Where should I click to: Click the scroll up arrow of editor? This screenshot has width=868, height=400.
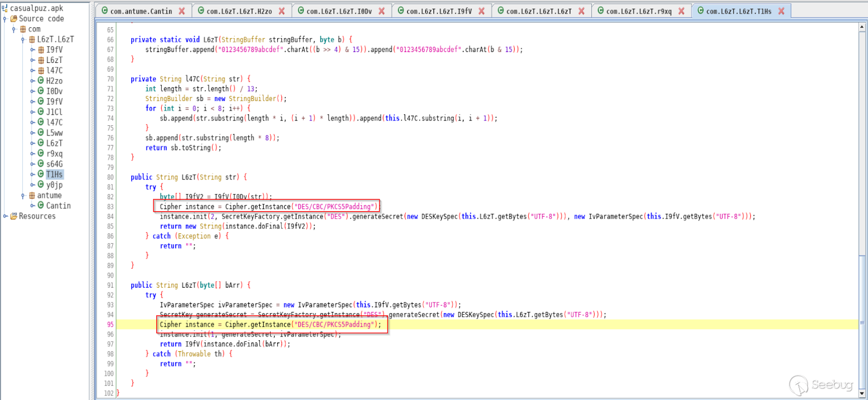click(862, 27)
